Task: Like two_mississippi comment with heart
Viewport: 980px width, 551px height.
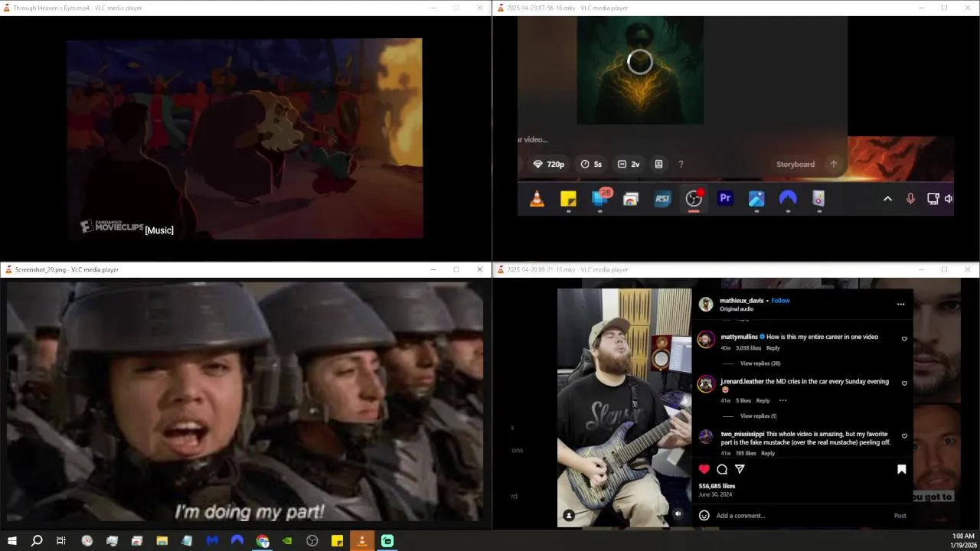Action: tap(904, 436)
